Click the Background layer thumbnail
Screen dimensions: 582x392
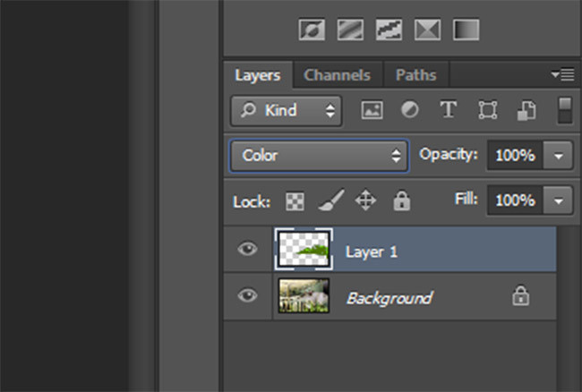tap(304, 297)
